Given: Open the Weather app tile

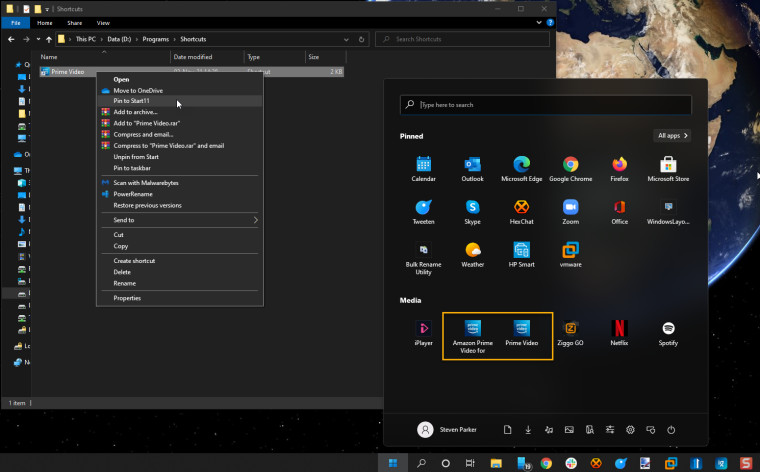Looking at the screenshot, I should coord(472,255).
